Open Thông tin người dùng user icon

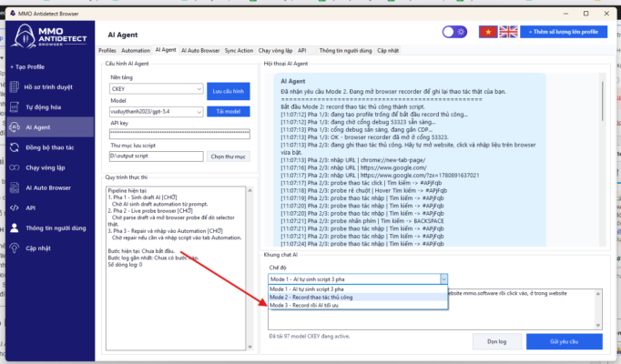15,227
